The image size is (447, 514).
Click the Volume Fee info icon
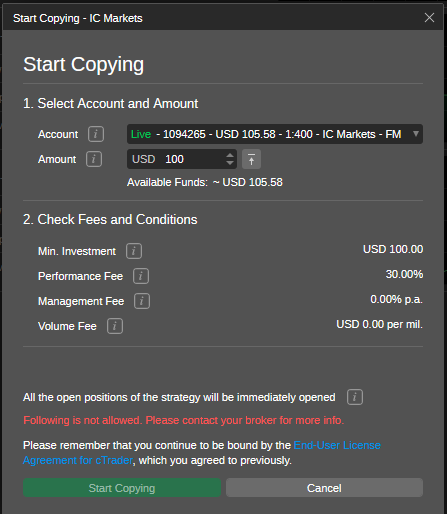tap(115, 326)
